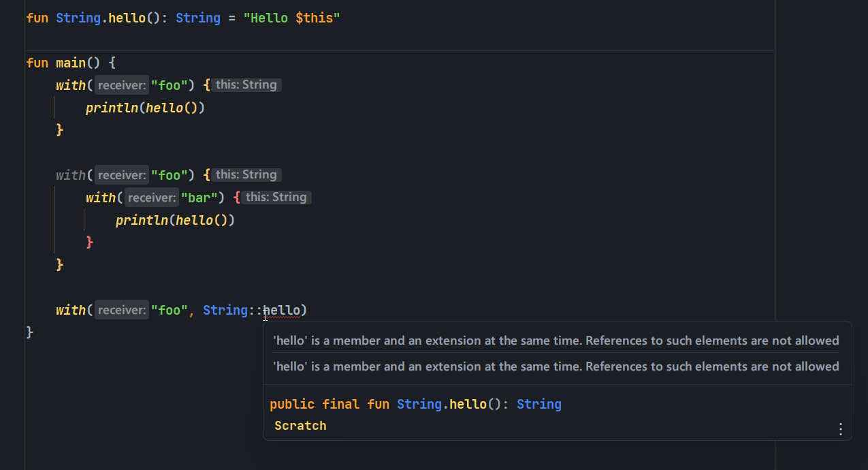Screen dimensions: 868x470
Task: Select the first 'hello' member-and-extension error message
Action: (556, 340)
